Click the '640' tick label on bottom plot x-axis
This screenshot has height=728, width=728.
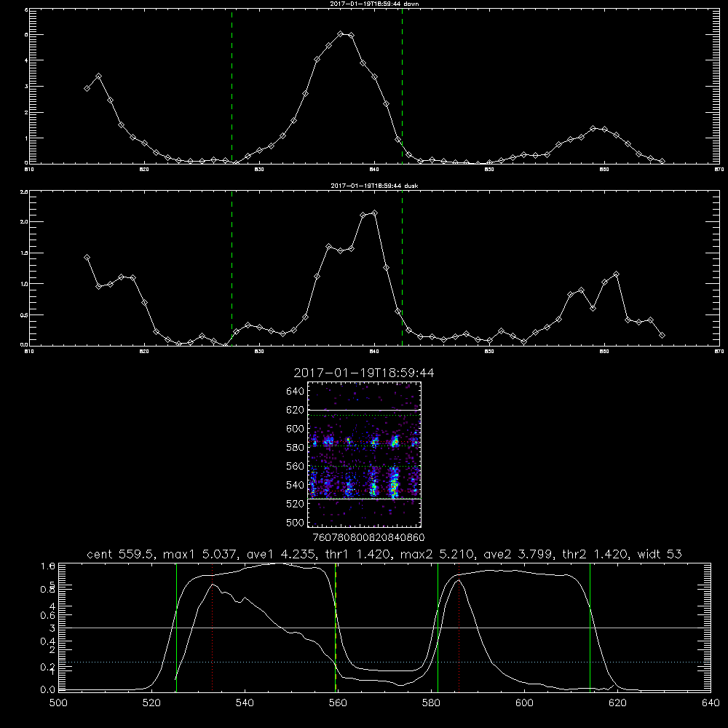pyautogui.click(x=711, y=703)
